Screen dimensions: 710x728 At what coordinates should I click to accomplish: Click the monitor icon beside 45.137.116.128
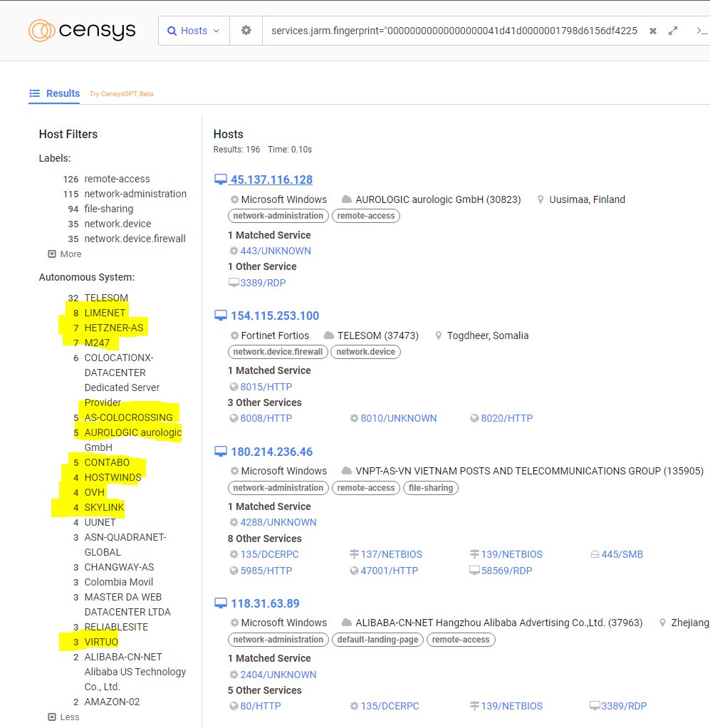222,178
